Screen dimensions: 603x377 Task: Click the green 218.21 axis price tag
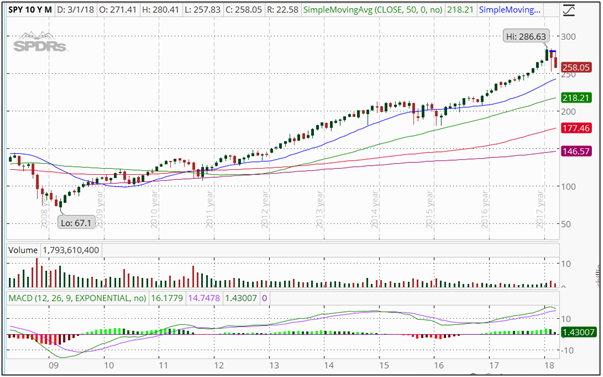tap(575, 98)
